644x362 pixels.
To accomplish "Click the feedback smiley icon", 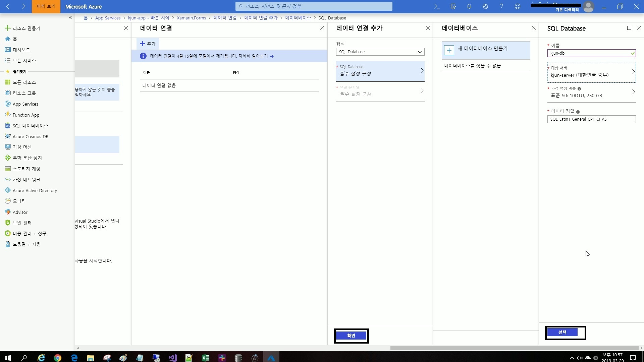I will tap(518, 6).
